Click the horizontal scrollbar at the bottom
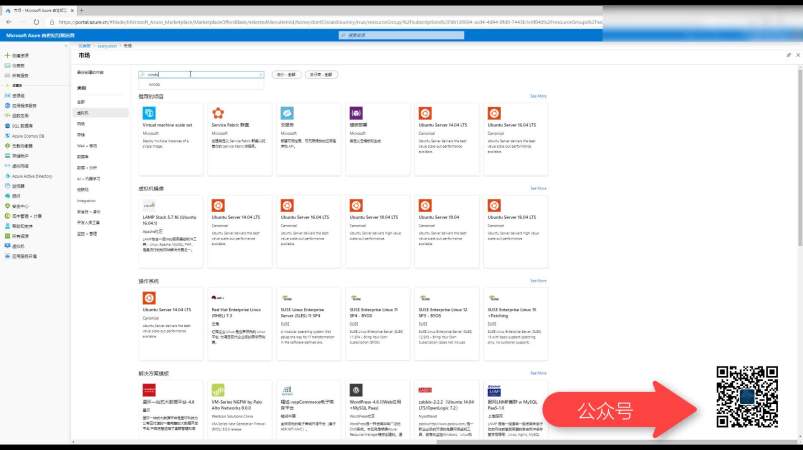 (617, 442)
